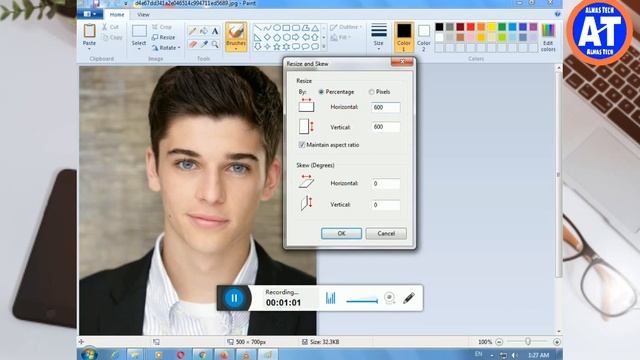This screenshot has height=360, width=640.
Task: Select the Color 1 button
Action: (404, 37)
